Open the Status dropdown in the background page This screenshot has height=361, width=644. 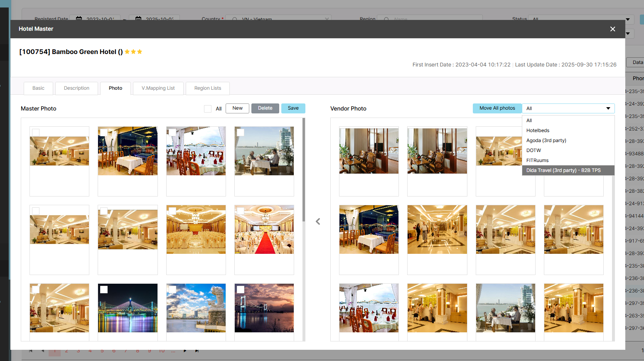[x=580, y=19]
